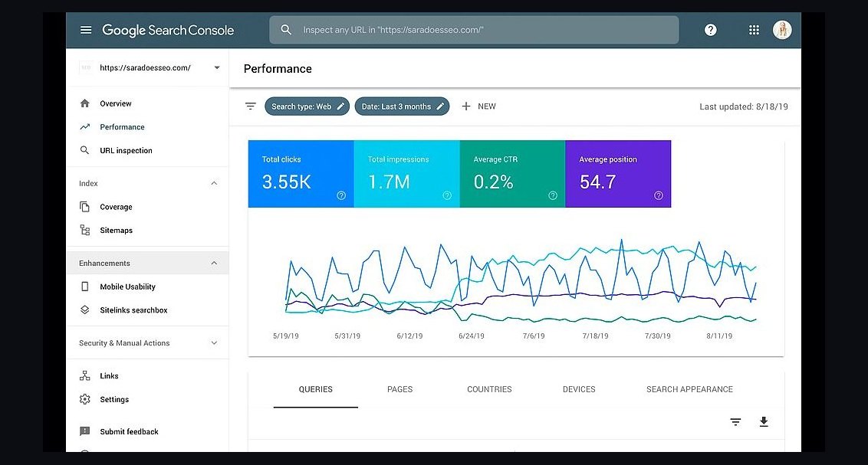
Task: Click the Performance trend-line icon
Action: pos(84,126)
